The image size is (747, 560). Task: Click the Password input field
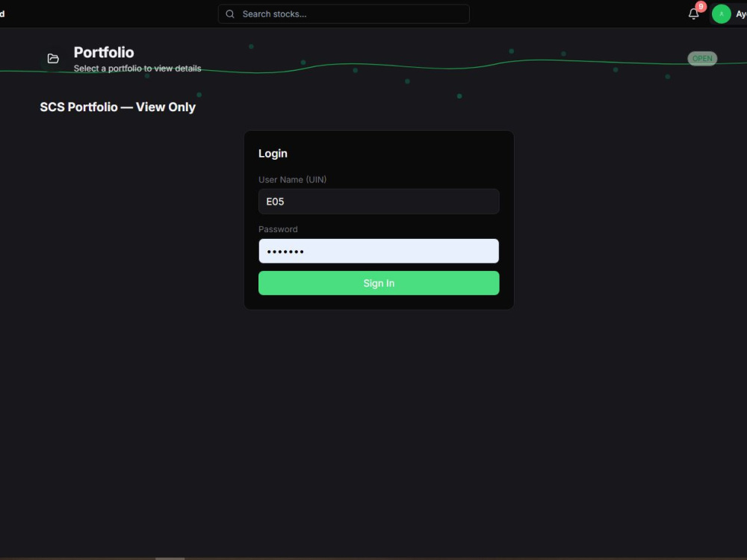(x=379, y=251)
